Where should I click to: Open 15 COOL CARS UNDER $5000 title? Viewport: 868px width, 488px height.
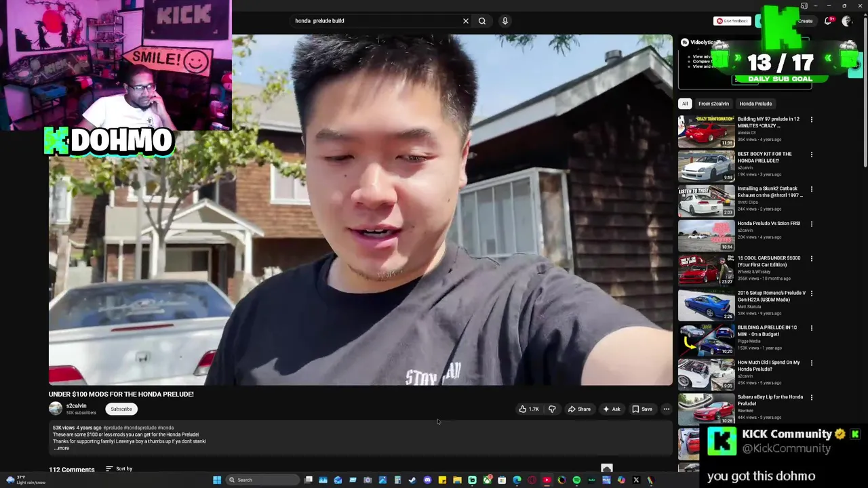click(769, 261)
